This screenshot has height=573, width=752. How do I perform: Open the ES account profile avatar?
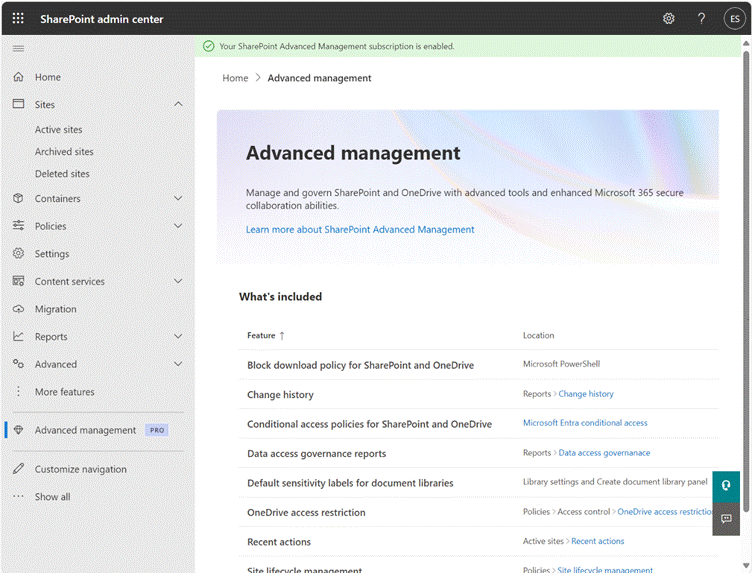click(x=733, y=19)
